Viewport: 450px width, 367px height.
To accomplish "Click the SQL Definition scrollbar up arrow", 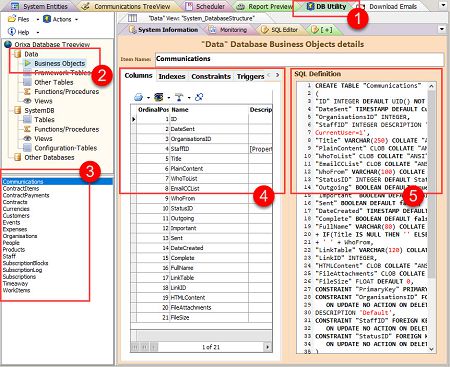I will click(x=431, y=86).
